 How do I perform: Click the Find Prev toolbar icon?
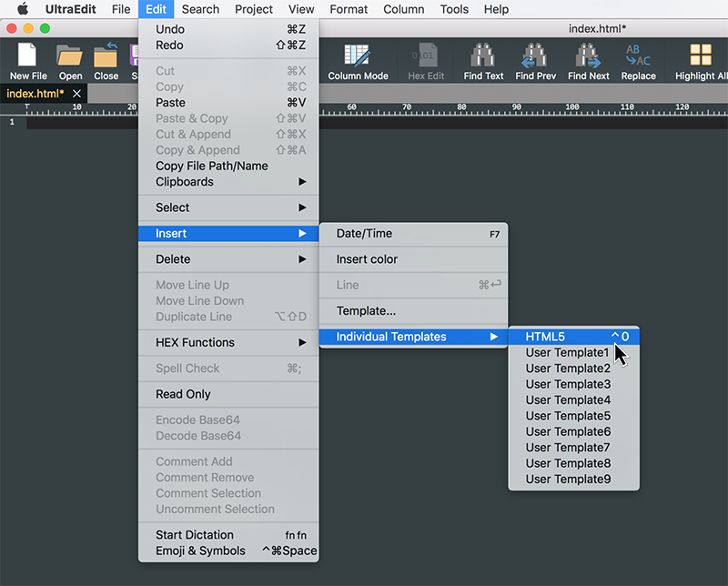pyautogui.click(x=535, y=61)
